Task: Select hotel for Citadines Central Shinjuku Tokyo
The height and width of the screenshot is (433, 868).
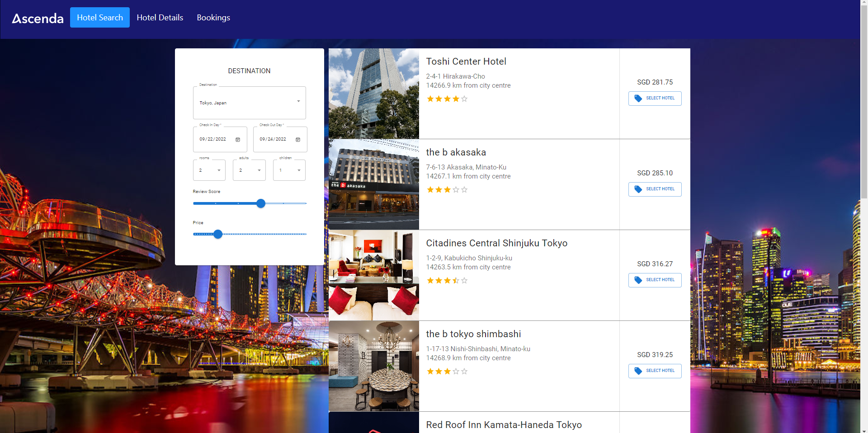Action: 655,280
